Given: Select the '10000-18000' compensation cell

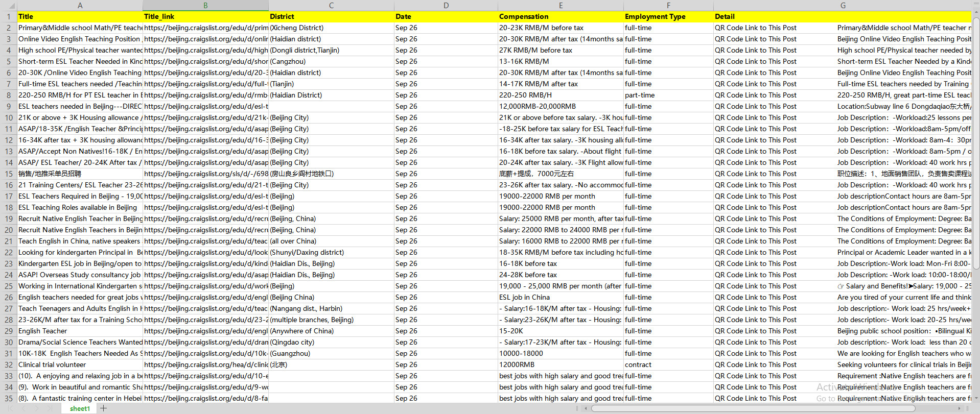Looking at the screenshot, I should 561,353.
